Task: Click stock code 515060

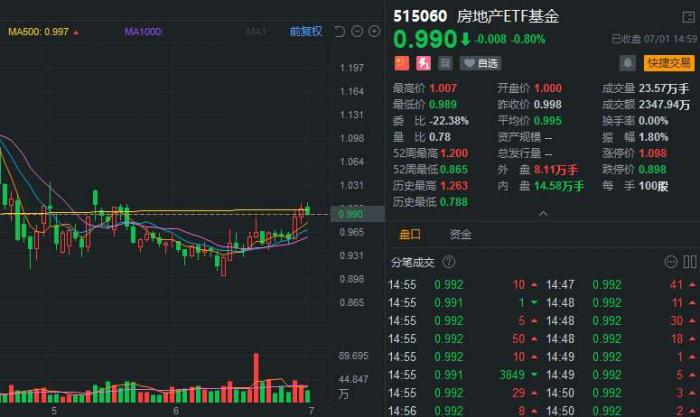Action: pos(420,17)
